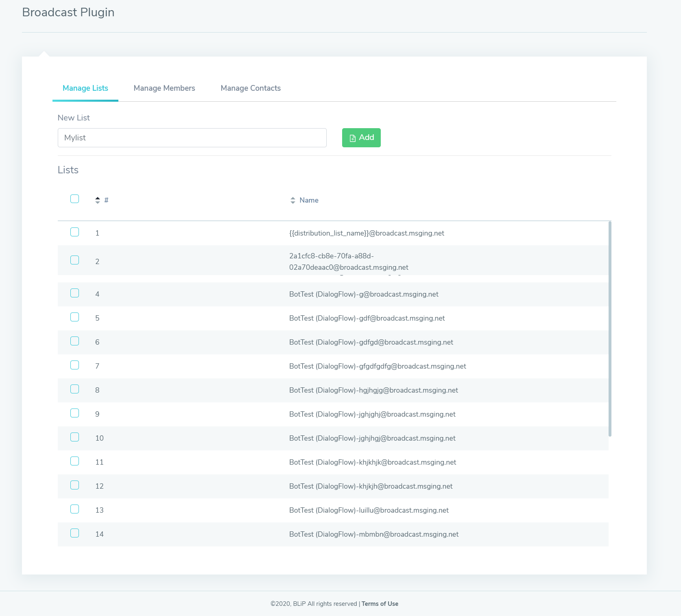
Task: Select BotTest (DialogFlow)-gdfgd@broadcast.msging.net
Action: [371, 342]
